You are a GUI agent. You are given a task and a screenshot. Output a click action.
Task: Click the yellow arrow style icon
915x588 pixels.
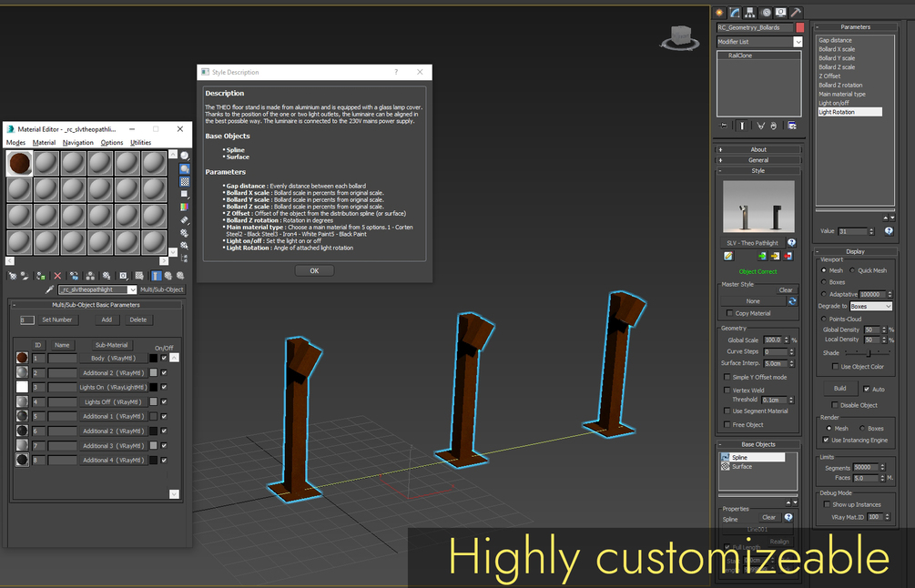pos(775,256)
